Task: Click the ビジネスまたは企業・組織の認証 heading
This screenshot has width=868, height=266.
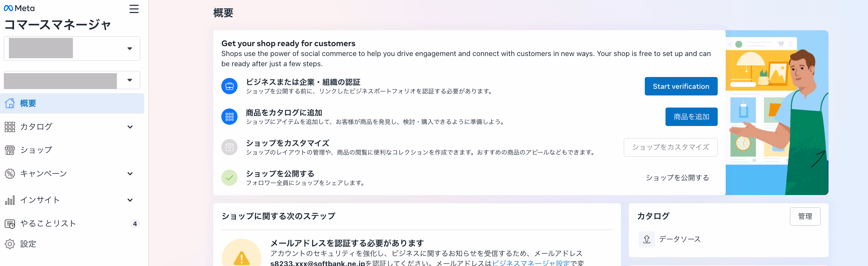Action: tap(303, 82)
